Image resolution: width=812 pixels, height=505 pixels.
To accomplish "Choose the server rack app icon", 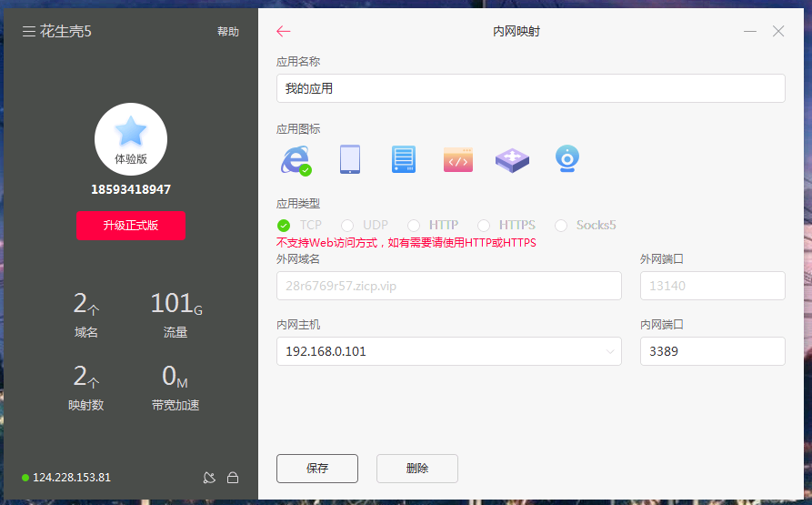I will tap(404, 159).
